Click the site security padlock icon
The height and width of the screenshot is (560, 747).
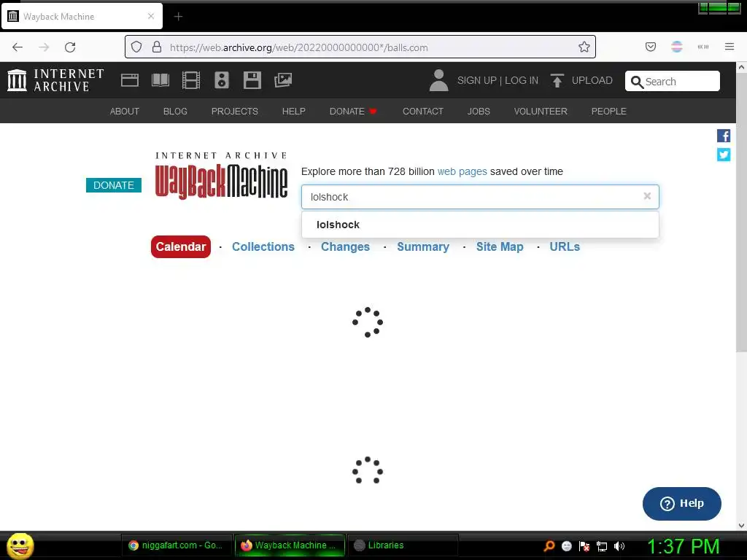pyautogui.click(x=157, y=47)
